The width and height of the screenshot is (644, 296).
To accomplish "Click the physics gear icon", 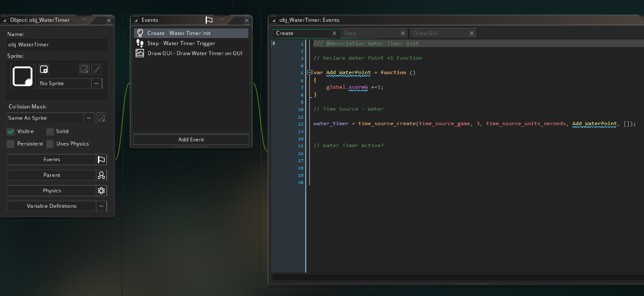I will [101, 191].
